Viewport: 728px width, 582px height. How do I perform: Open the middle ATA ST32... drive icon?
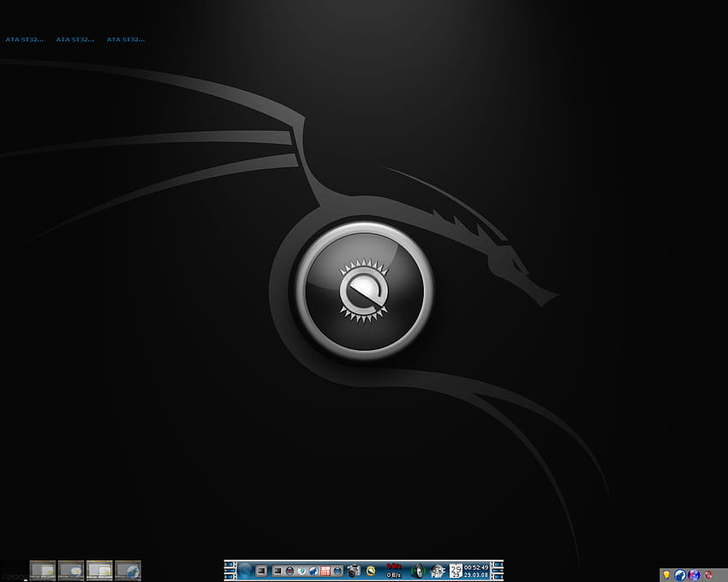click(75, 39)
